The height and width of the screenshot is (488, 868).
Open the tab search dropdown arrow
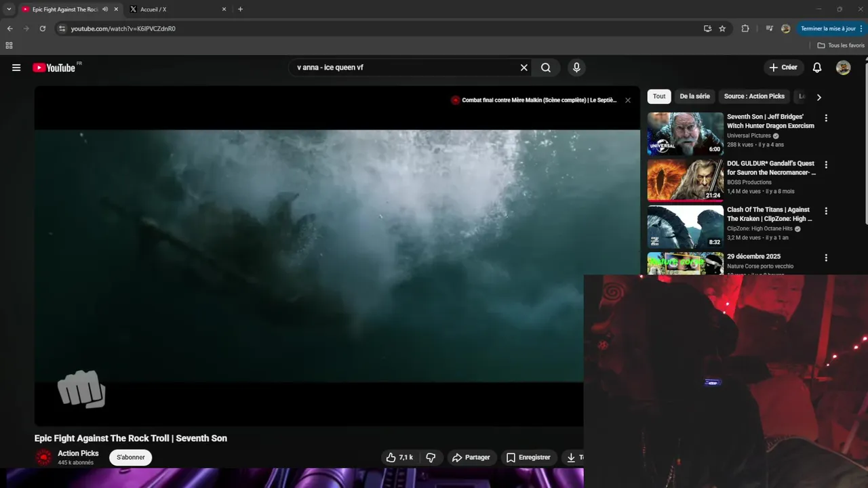point(9,9)
